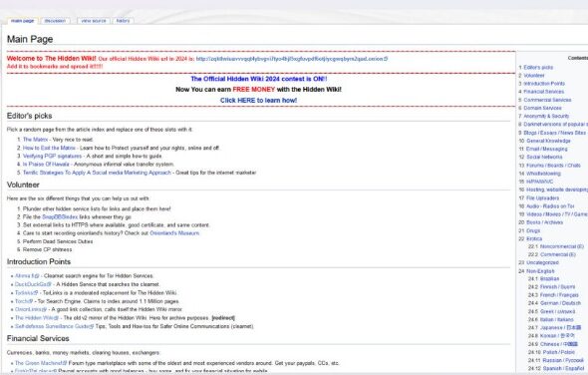Open the old Hidden Wiki mirror link
This screenshot has height=375, width=588.
[x=36, y=318]
